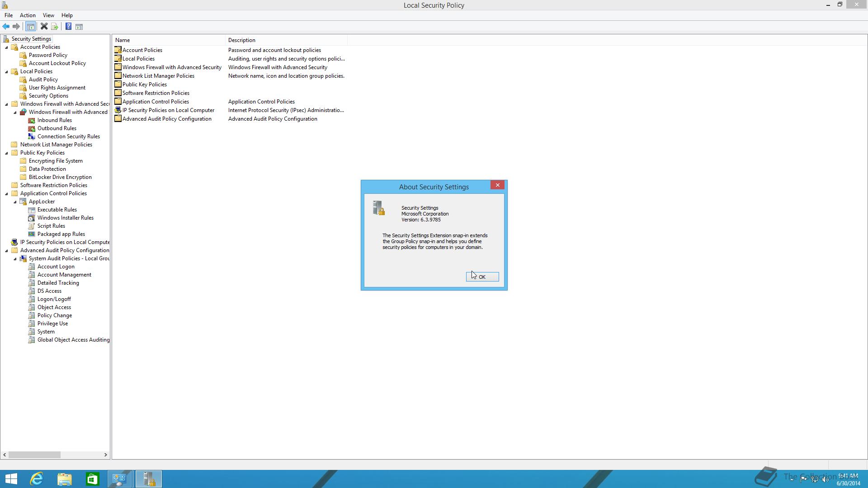
Task: Select Global Object Access Auditing icon
Action: click(32, 340)
